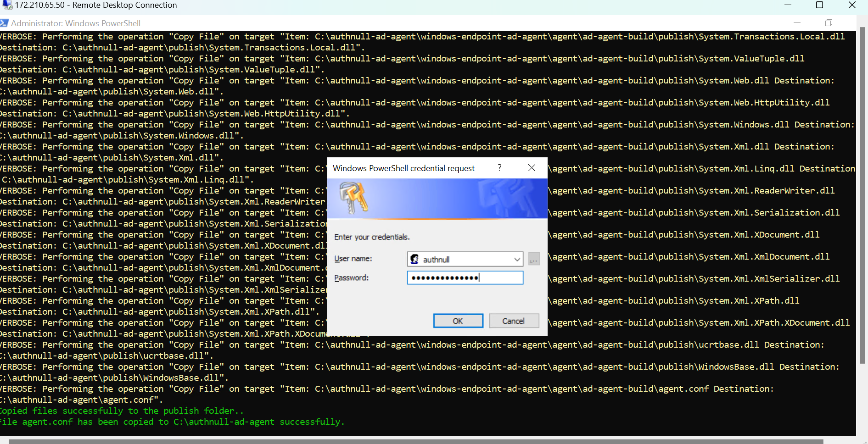Click the horizontal scrollbar at the bottom
The width and height of the screenshot is (868, 444).
(x=413, y=441)
